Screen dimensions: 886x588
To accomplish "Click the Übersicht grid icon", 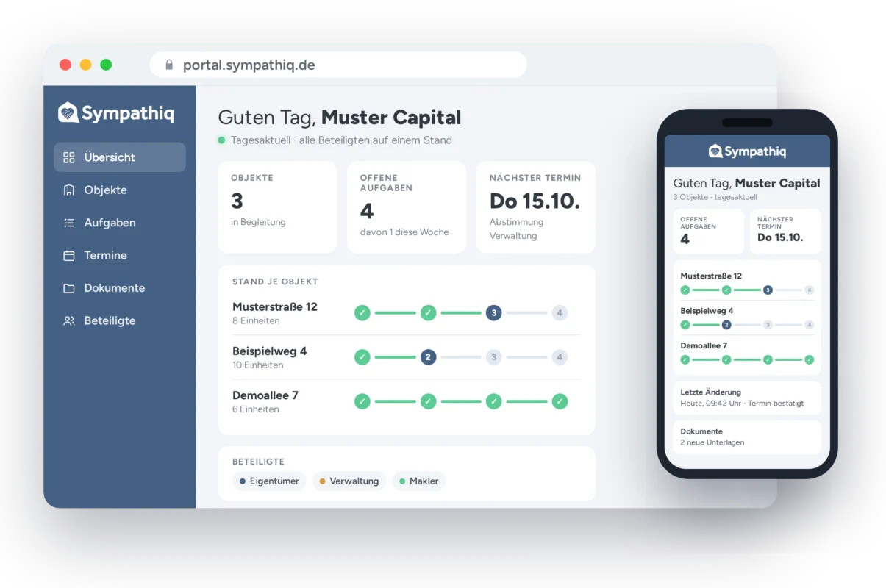I will click(x=69, y=157).
